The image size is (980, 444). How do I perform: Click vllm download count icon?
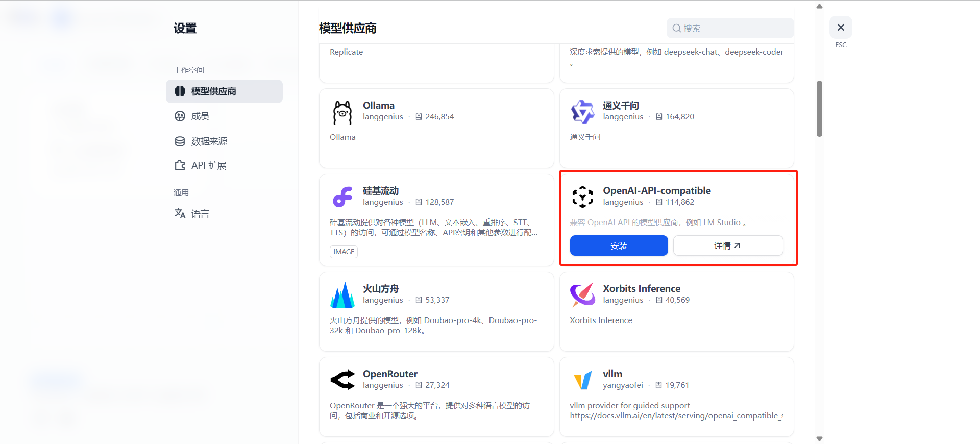(x=659, y=385)
